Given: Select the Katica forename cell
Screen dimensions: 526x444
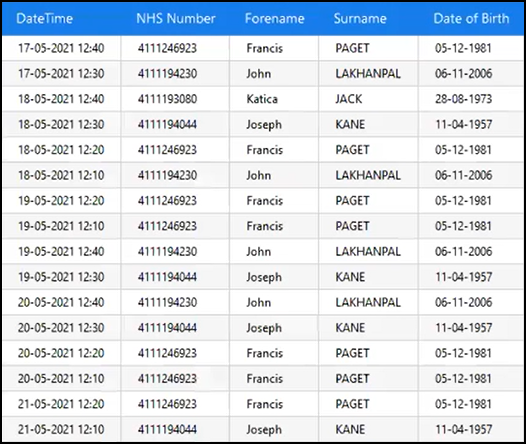Looking at the screenshot, I should [274, 99].
